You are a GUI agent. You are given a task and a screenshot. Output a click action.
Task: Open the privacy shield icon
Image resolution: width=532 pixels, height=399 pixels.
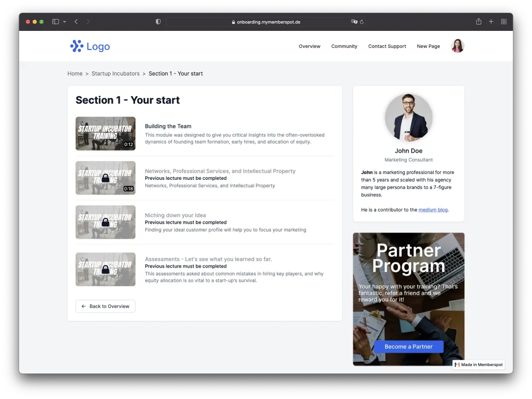pos(158,22)
